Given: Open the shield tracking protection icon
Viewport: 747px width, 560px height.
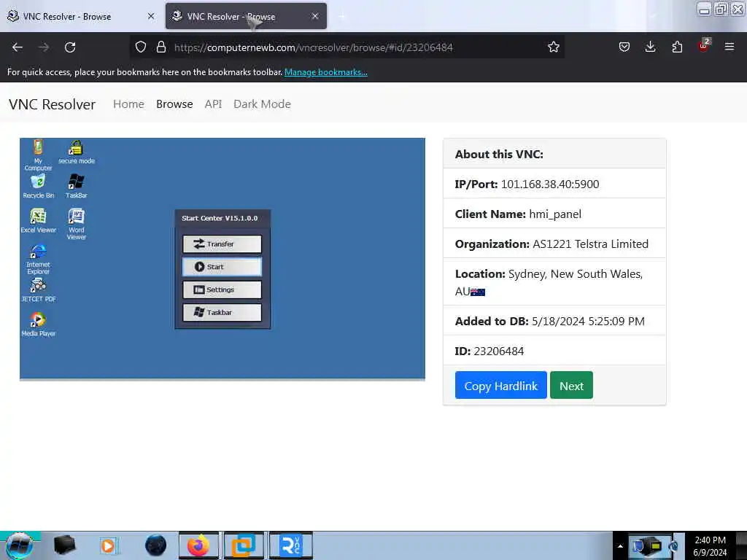Looking at the screenshot, I should [x=141, y=47].
